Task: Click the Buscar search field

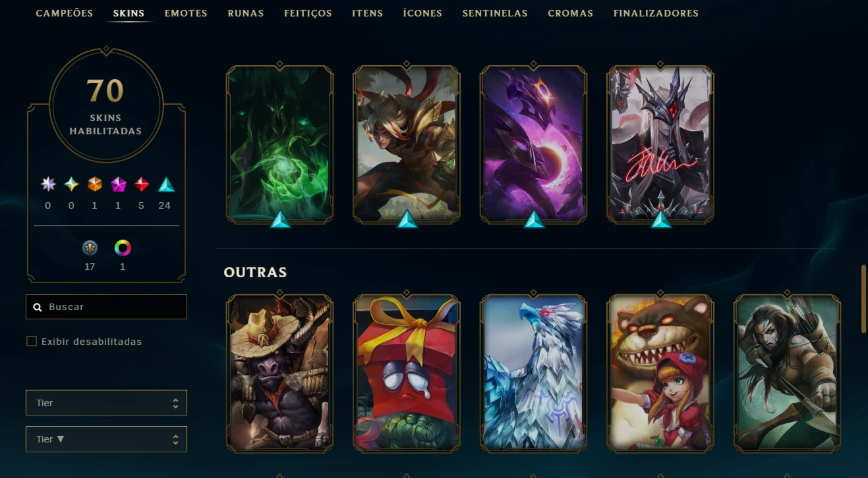Action: click(x=106, y=307)
